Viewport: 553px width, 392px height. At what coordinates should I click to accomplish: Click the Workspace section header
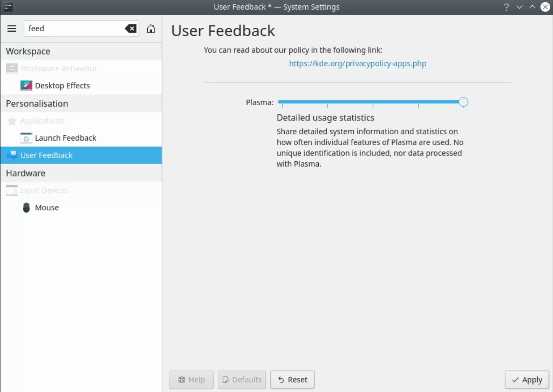(x=81, y=51)
